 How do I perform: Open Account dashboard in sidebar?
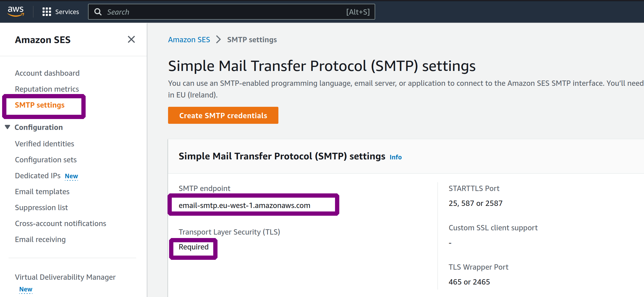click(47, 73)
